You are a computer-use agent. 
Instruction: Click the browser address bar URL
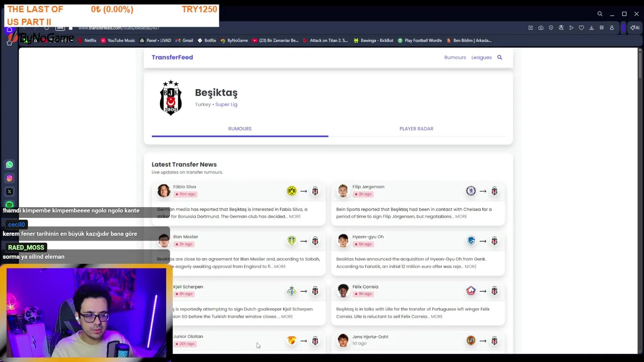coord(119,28)
